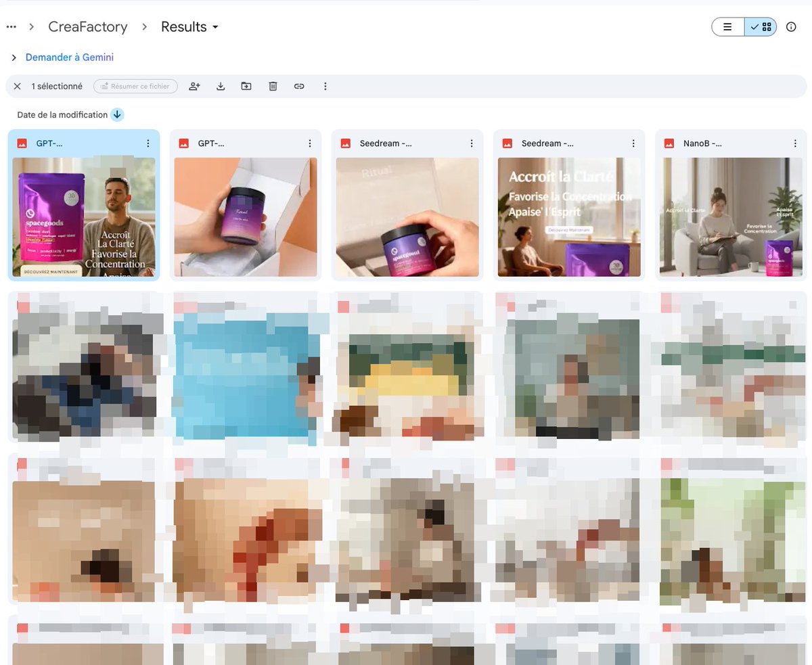Switch to list view layout
This screenshot has height=665, width=812.
click(x=728, y=27)
